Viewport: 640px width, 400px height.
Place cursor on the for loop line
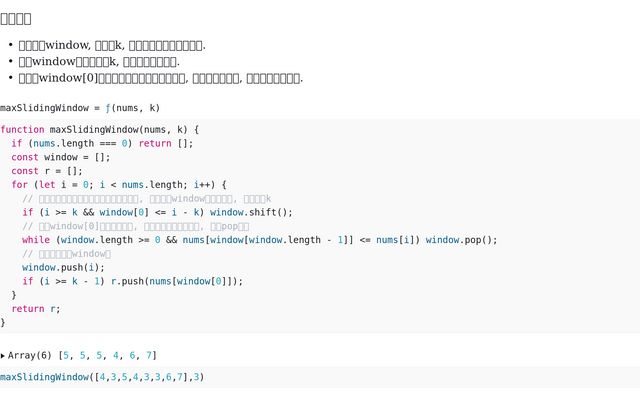pyautogui.click(x=118, y=185)
